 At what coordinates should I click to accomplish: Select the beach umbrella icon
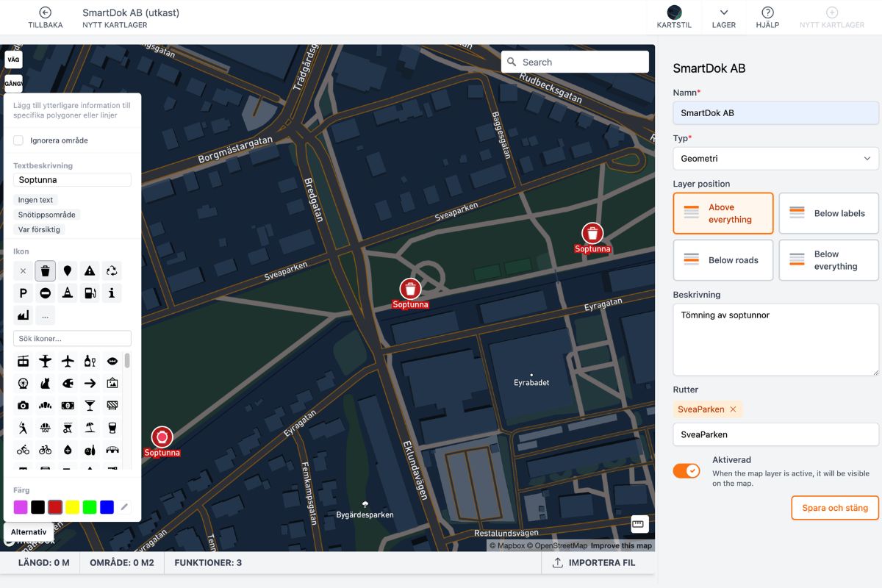click(x=90, y=427)
